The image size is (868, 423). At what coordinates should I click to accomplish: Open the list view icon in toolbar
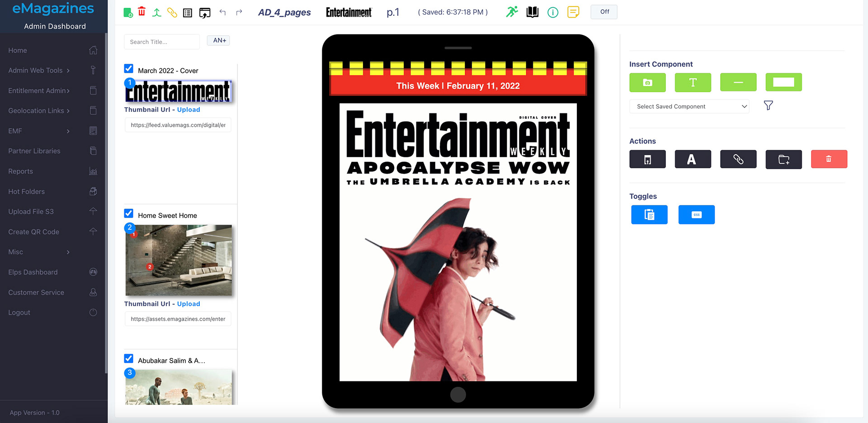188,13
